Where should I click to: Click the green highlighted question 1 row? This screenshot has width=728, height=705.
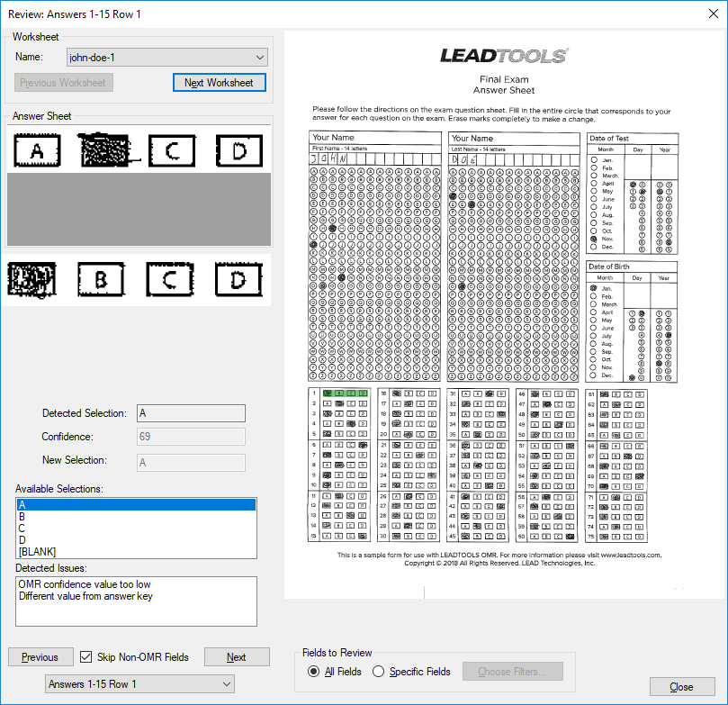[x=346, y=393]
